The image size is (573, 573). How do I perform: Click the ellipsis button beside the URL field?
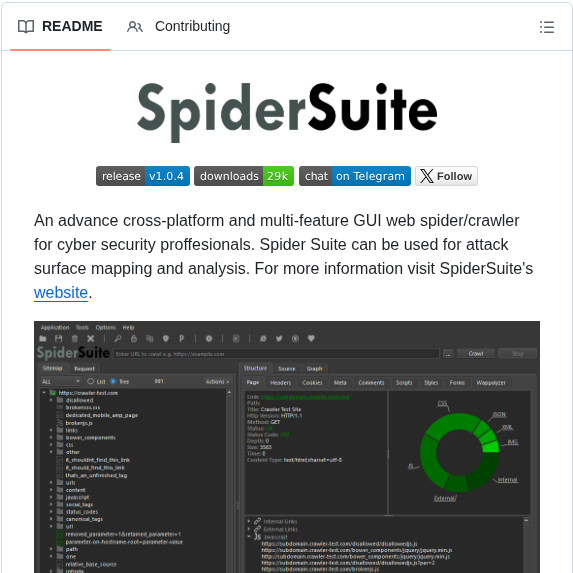pyautogui.click(x=448, y=354)
